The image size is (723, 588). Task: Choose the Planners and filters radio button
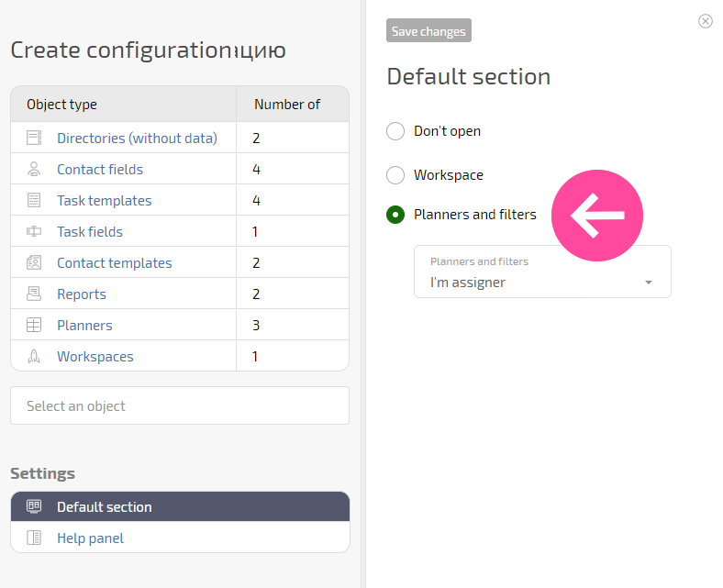pos(395,215)
